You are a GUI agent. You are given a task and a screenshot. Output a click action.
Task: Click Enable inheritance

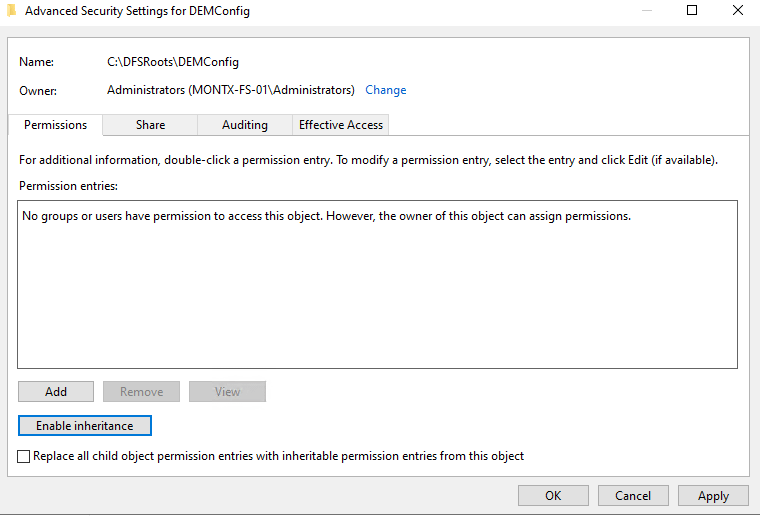point(84,426)
